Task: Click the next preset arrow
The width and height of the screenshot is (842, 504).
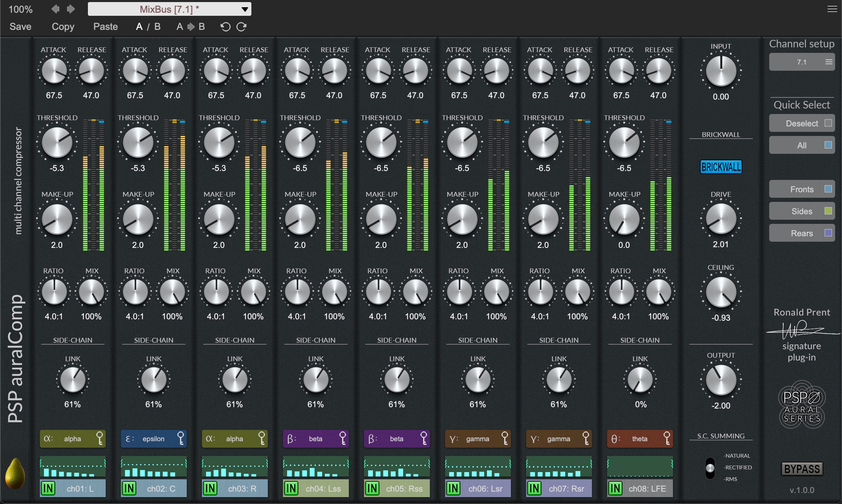Action: click(71, 9)
